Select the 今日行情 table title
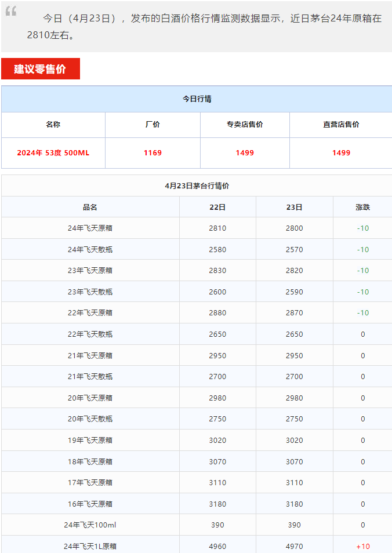The image size is (392, 553). (x=197, y=99)
